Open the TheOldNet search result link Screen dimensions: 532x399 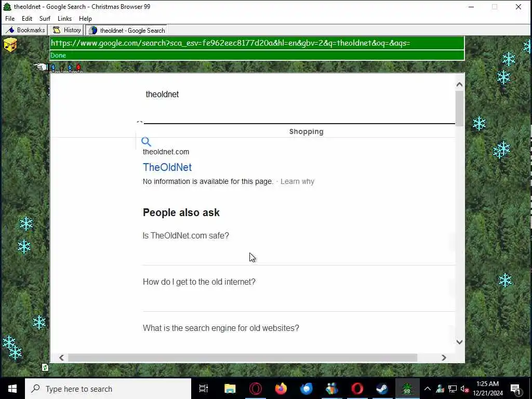click(167, 167)
